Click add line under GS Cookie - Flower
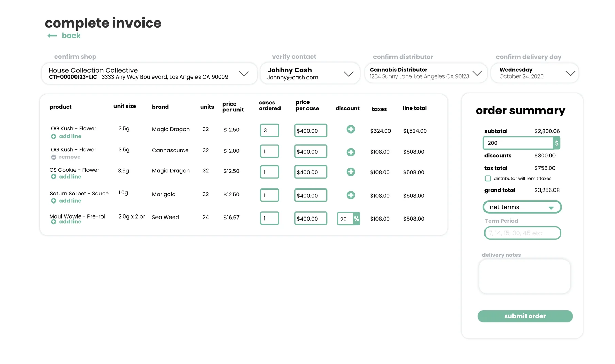This screenshot has width=615, height=364. [x=66, y=177]
